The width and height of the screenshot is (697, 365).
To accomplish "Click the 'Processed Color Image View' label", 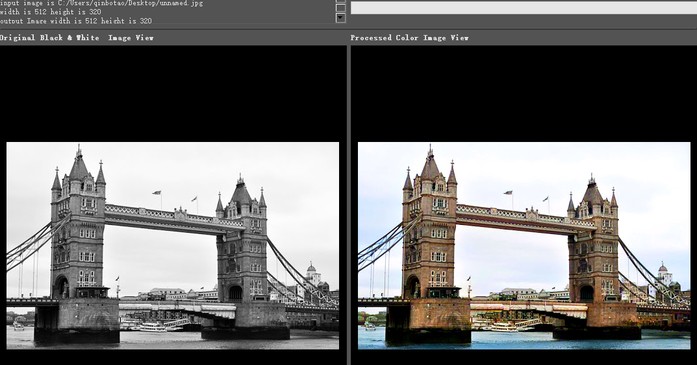I will click(x=409, y=38).
